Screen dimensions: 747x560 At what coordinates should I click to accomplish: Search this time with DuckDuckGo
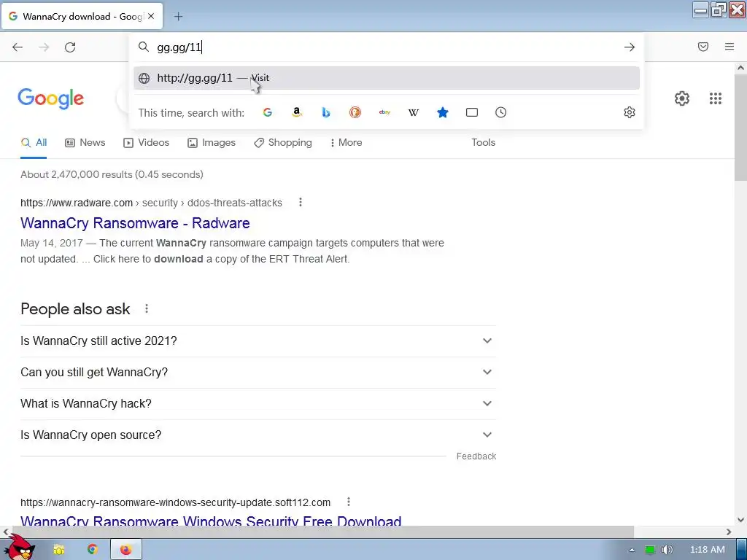[355, 112]
